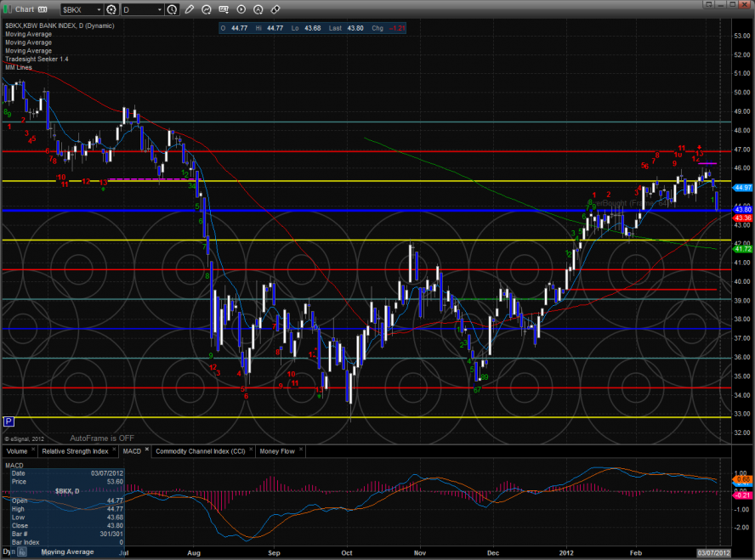
Task: Click the blue P marker on chart
Action: pyautogui.click(x=9, y=421)
